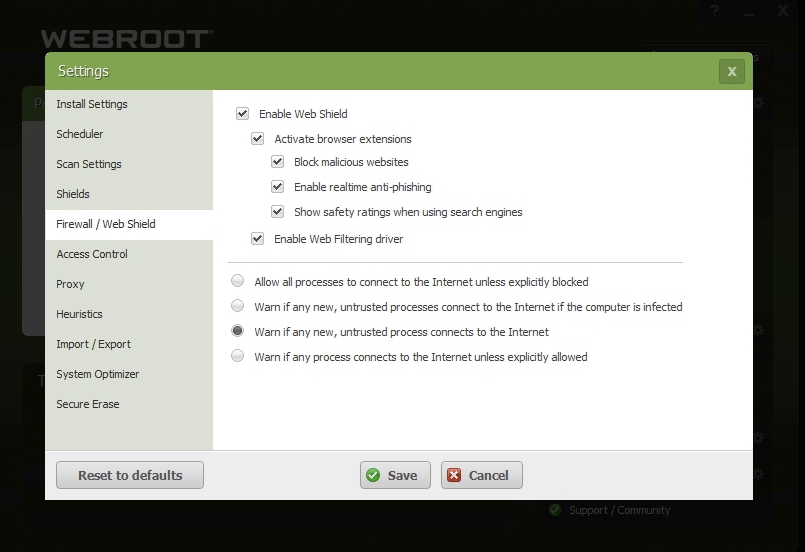Go to Shields settings
This screenshot has height=552, width=805.
(x=129, y=194)
